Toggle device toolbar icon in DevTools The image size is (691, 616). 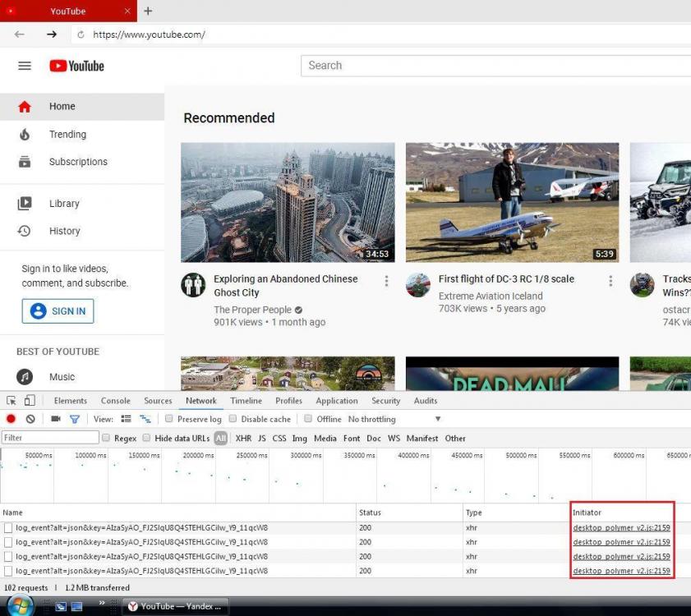[30, 401]
